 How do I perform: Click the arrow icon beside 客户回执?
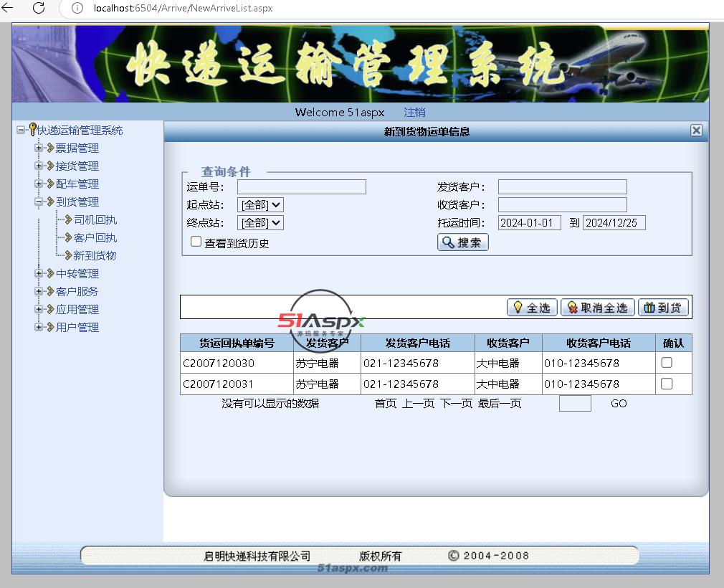click(x=68, y=237)
